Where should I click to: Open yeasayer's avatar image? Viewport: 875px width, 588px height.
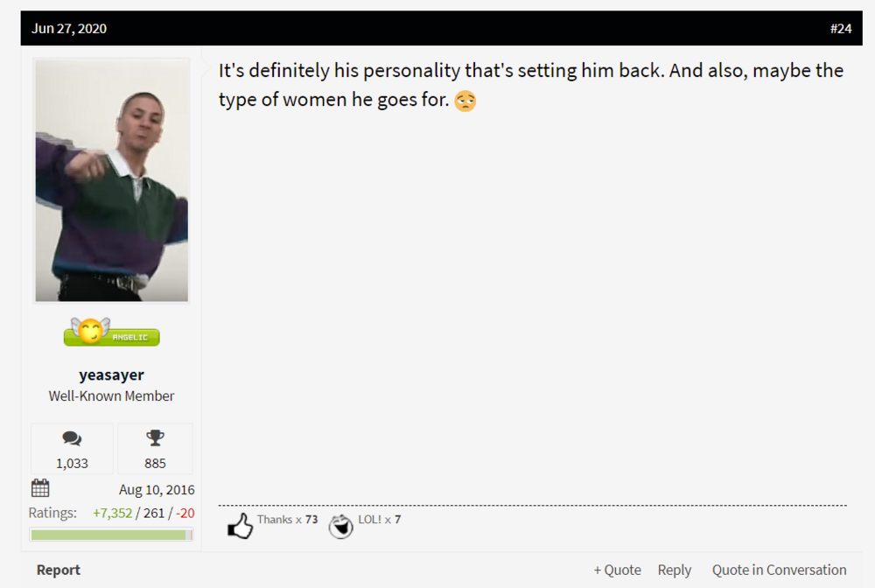(112, 181)
